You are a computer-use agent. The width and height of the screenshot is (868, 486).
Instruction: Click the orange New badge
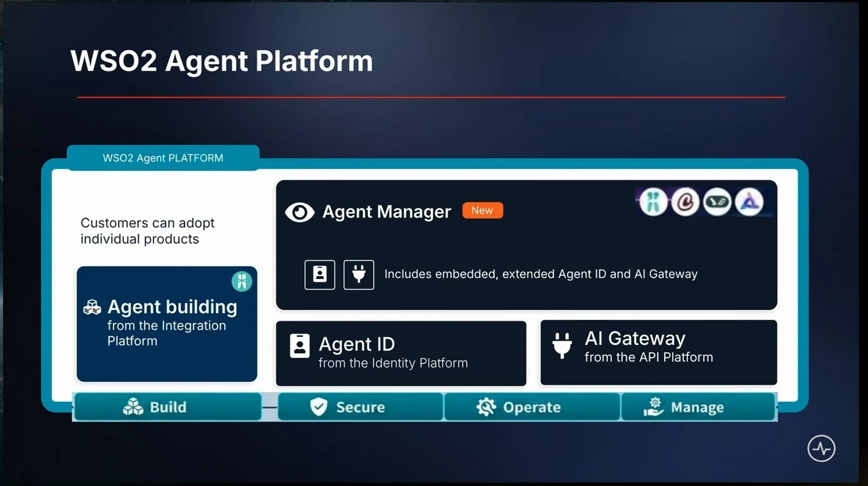(x=482, y=210)
